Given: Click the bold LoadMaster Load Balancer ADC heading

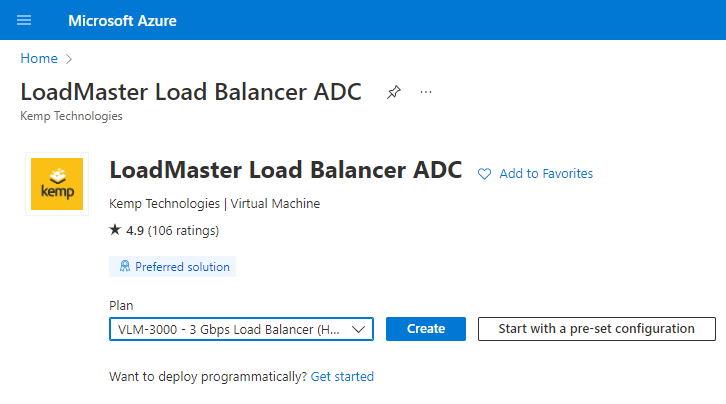Looking at the screenshot, I should coord(286,170).
